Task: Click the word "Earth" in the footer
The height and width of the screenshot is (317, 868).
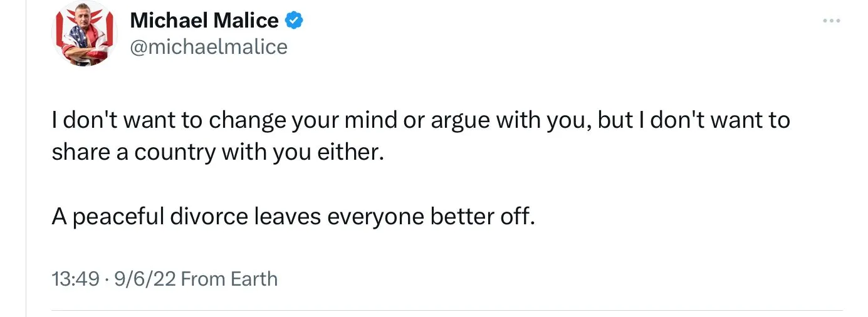Action: 253,278
